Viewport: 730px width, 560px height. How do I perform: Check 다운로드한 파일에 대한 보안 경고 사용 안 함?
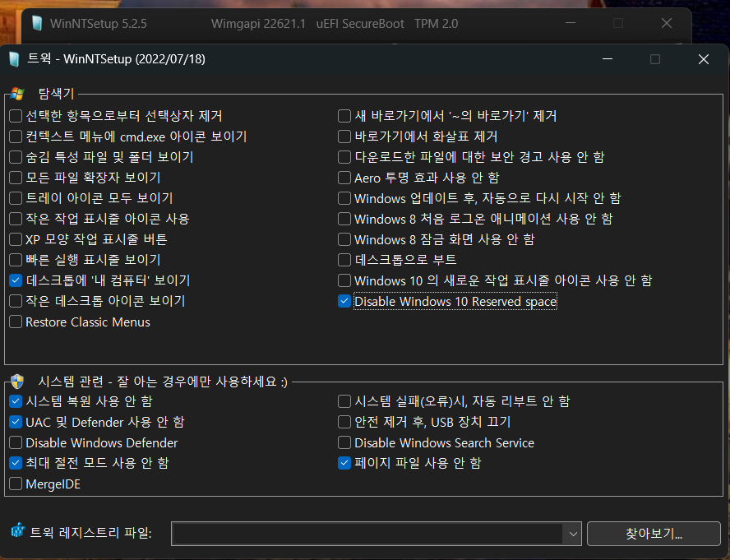344,157
